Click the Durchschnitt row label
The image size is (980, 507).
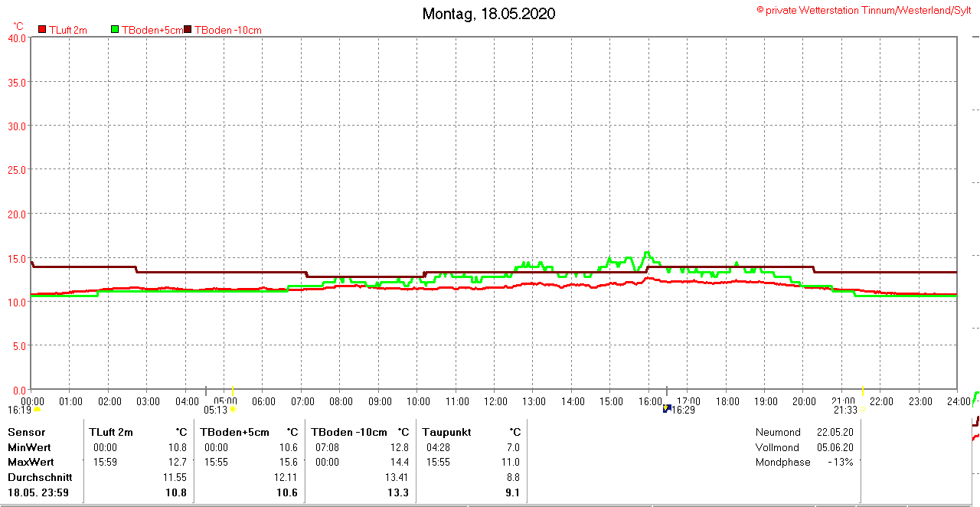40,477
